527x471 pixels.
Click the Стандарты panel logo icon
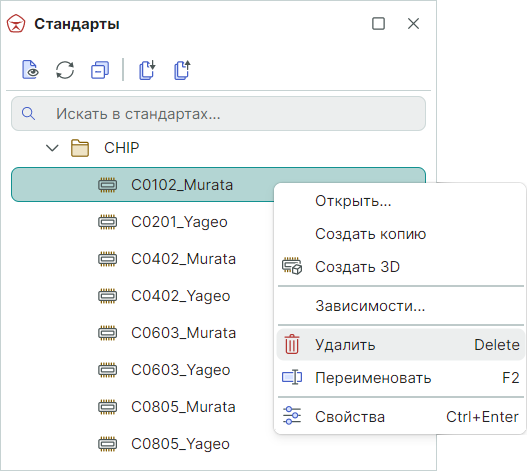pyautogui.click(x=16, y=24)
